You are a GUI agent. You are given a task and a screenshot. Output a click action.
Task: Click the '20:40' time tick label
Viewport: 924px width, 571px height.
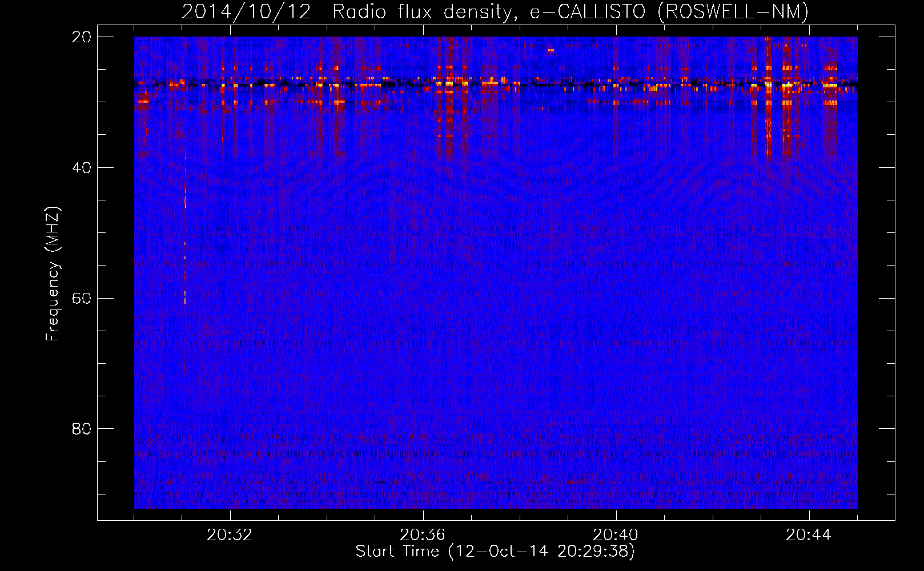pos(616,535)
